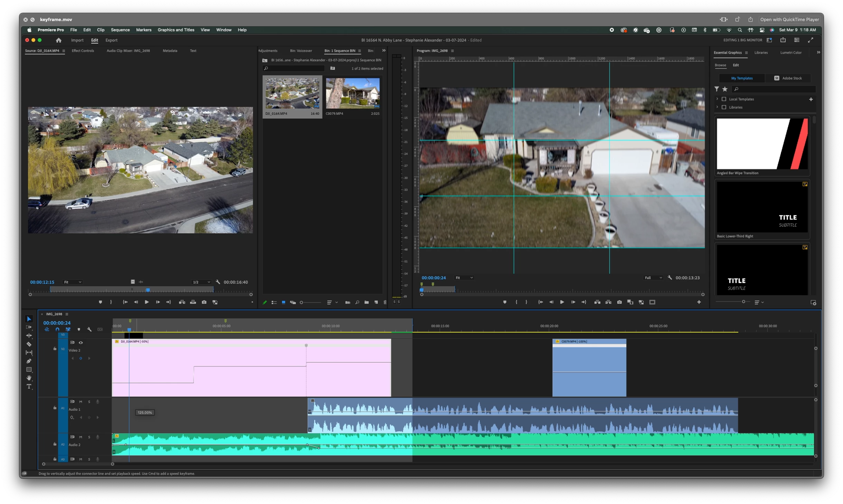Image resolution: width=843 pixels, height=504 pixels.
Task: Select the Hand tool
Action: [x=29, y=378]
